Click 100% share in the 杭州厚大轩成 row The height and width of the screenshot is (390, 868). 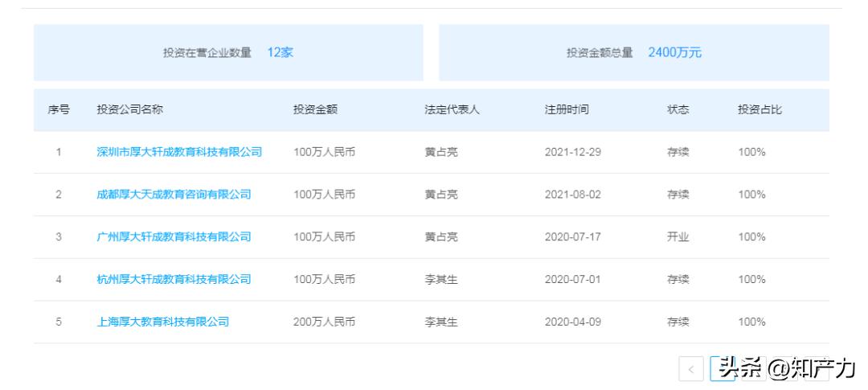(x=751, y=279)
